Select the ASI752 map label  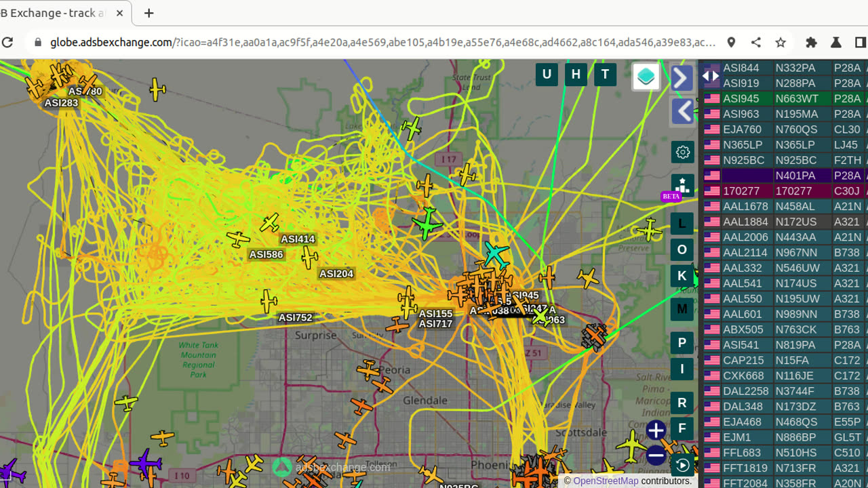(296, 317)
